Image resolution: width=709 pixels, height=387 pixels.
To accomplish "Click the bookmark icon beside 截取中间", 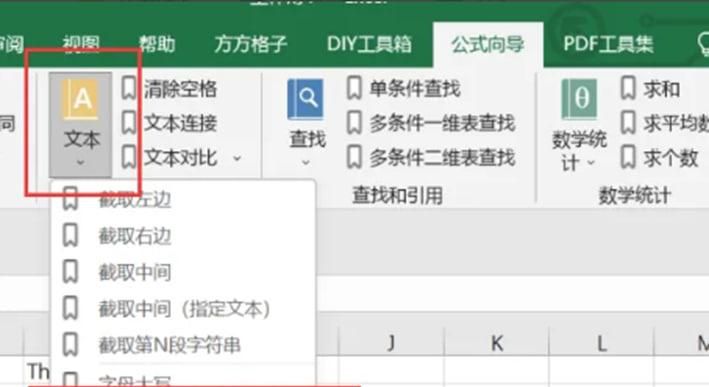I will tap(70, 271).
